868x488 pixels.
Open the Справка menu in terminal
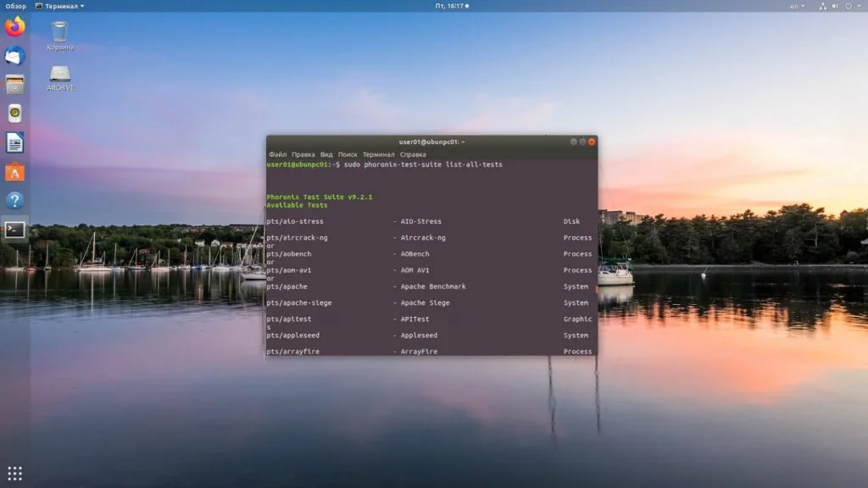coord(413,155)
